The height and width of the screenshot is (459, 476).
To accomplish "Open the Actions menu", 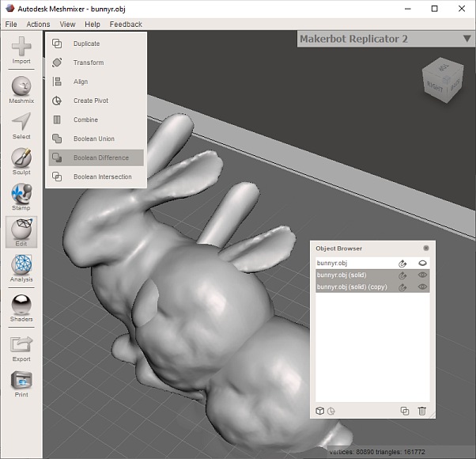I will 38,25.
